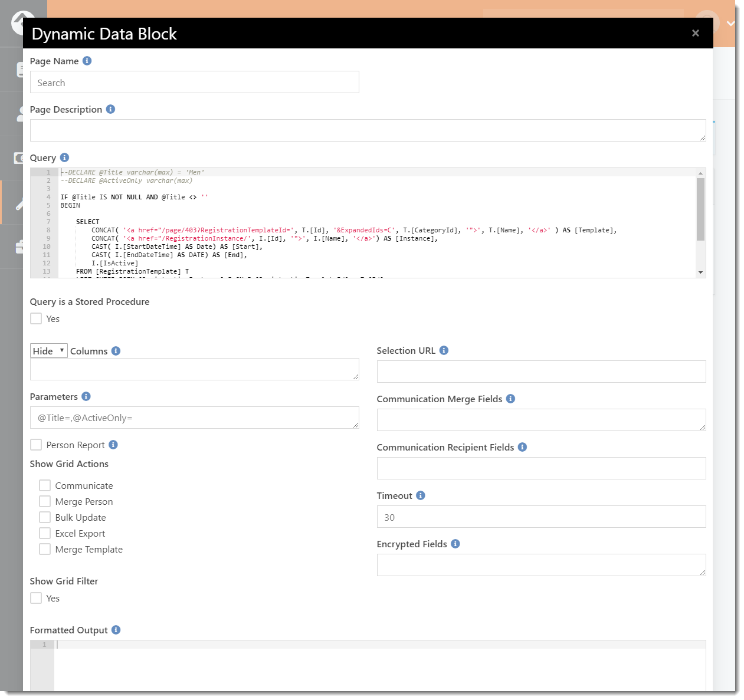744x700 pixels.
Task: Click the Parameters info icon
Action: click(86, 396)
